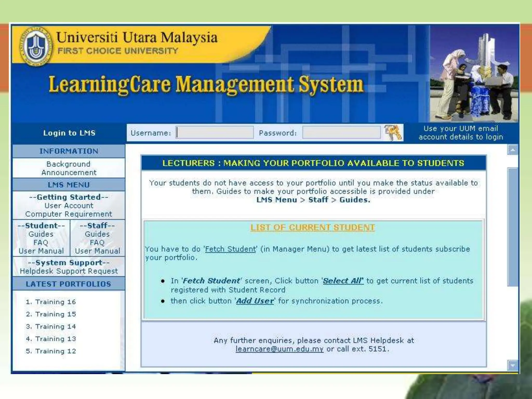Viewport: 532px width, 399px height.
Task: Select Training 12 portfolio
Action: [55, 351]
